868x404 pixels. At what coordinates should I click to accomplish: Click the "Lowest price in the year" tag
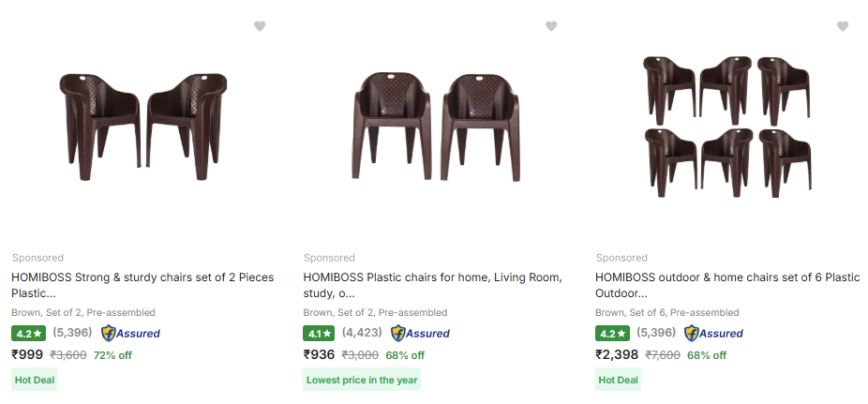coord(362,380)
